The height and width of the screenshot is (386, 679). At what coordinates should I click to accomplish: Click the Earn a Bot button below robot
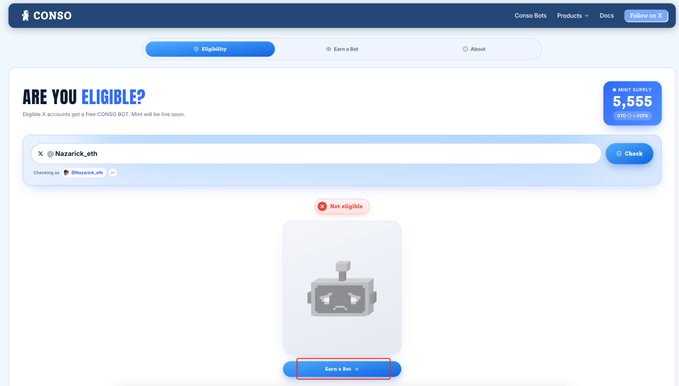point(342,369)
